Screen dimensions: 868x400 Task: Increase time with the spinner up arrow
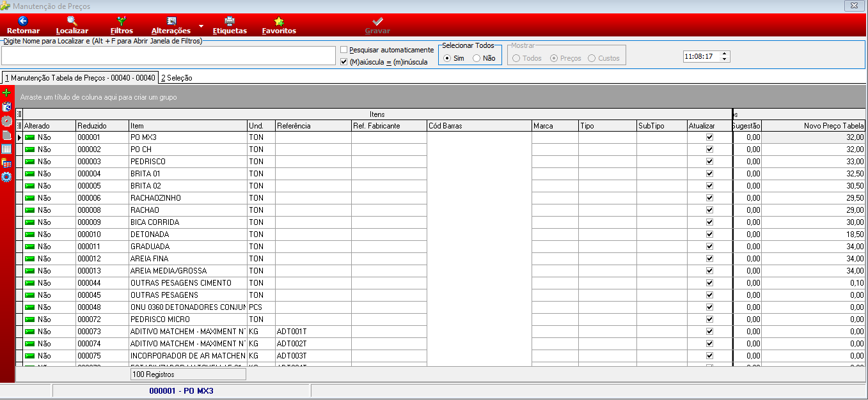[x=725, y=54]
